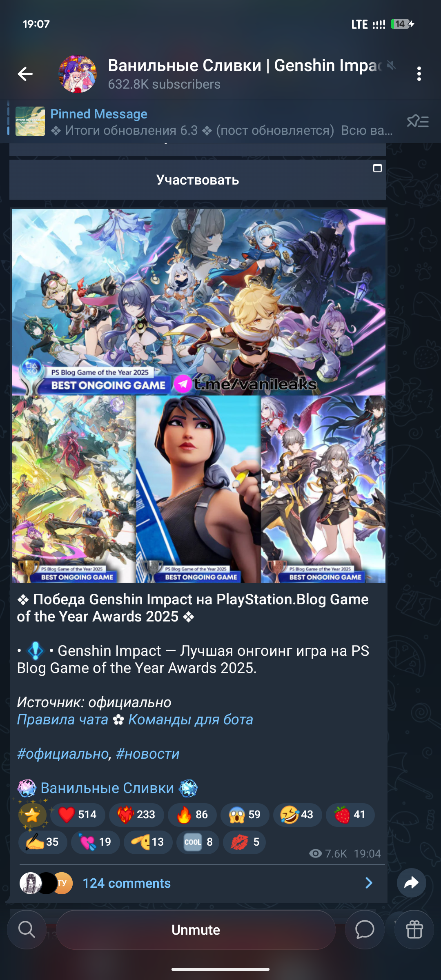Open the star paid reaction button

[33, 815]
